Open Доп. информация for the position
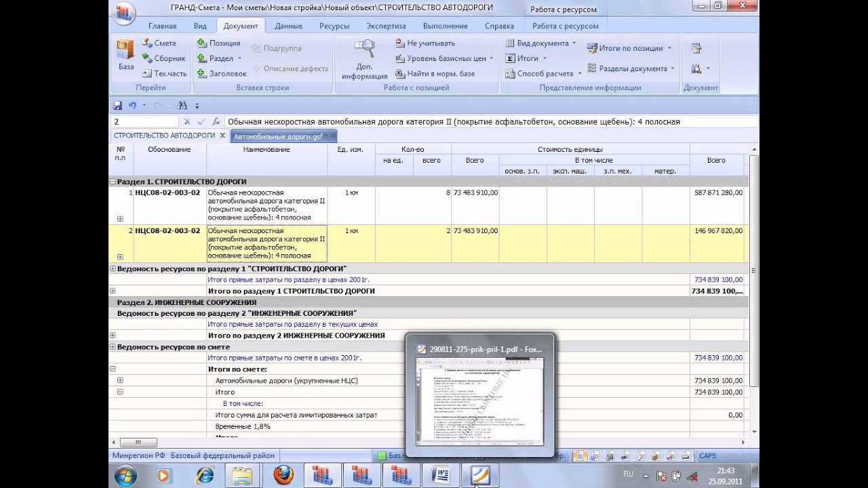The height and width of the screenshot is (488, 868). pyautogui.click(x=365, y=60)
